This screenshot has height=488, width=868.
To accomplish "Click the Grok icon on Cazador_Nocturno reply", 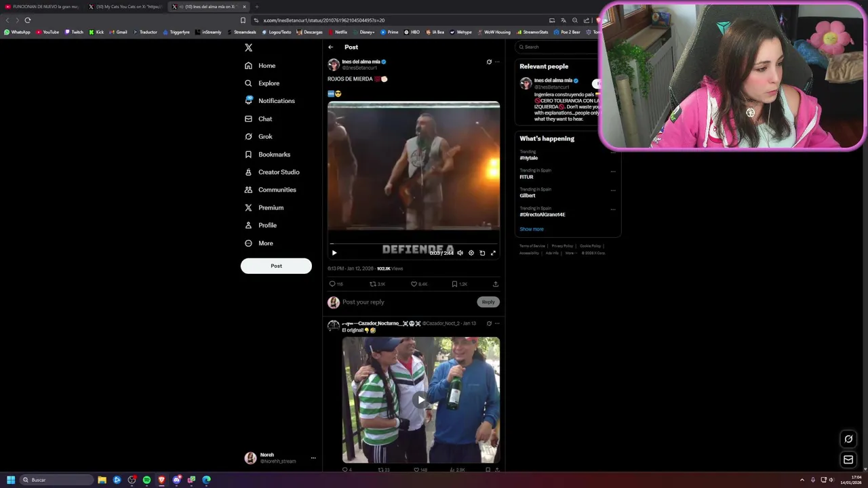I will [489, 323].
